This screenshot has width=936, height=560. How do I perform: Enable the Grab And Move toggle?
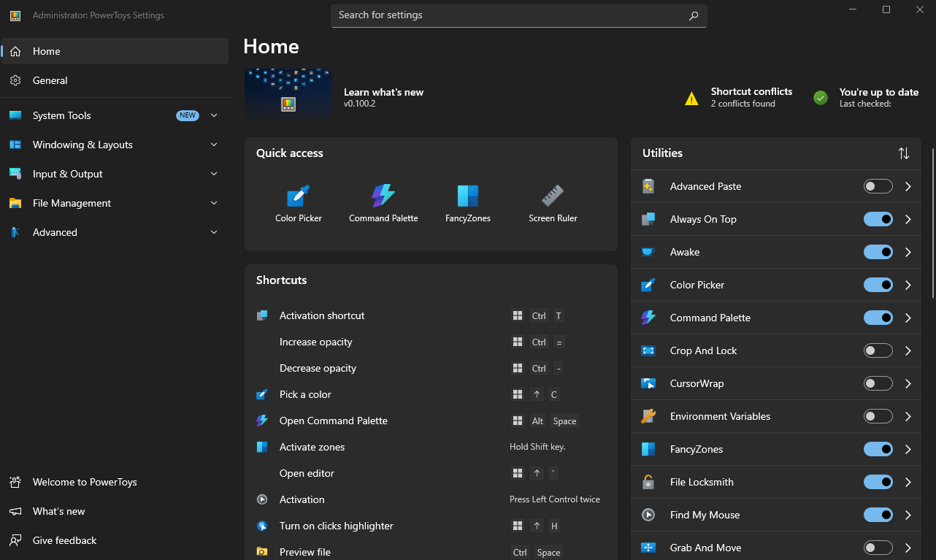[878, 548]
